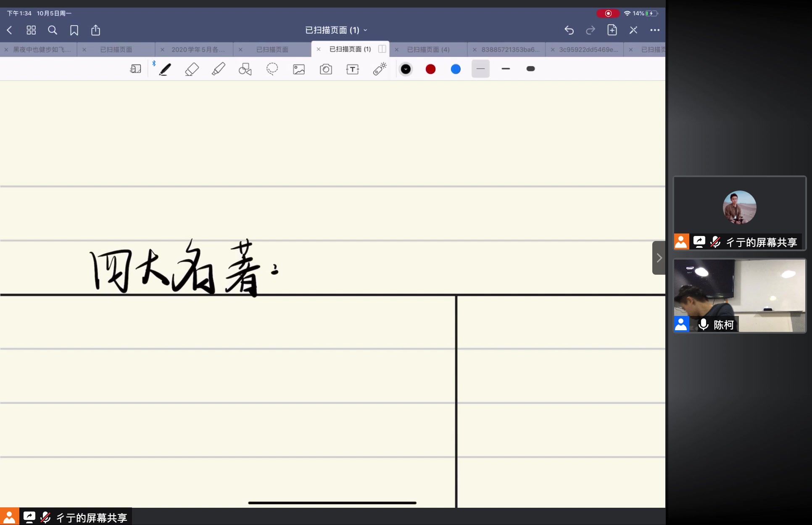
Task: Toggle split view on active tab
Action: pos(382,49)
